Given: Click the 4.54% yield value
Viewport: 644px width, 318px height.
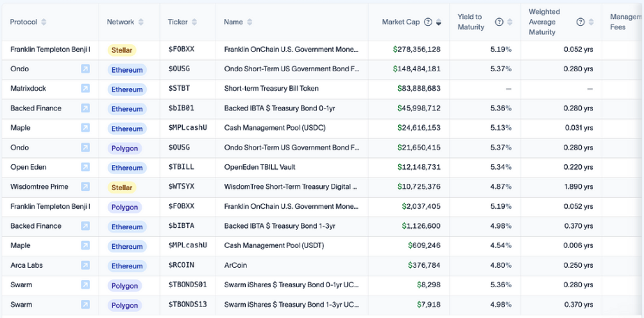Looking at the screenshot, I should point(501,245).
